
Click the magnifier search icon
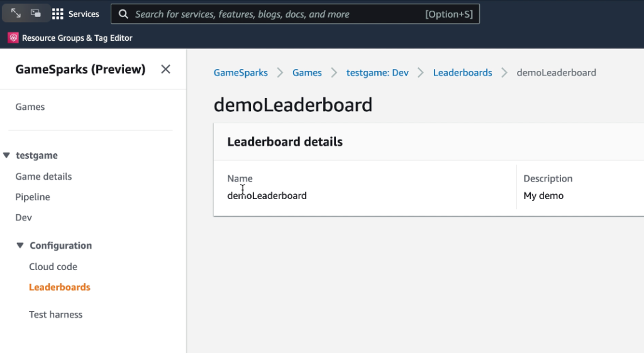click(x=123, y=14)
